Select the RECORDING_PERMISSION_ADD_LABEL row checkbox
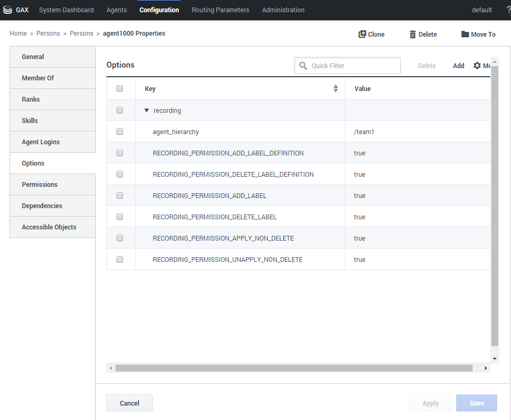This screenshot has width=511, height=420. click(120, 195)
